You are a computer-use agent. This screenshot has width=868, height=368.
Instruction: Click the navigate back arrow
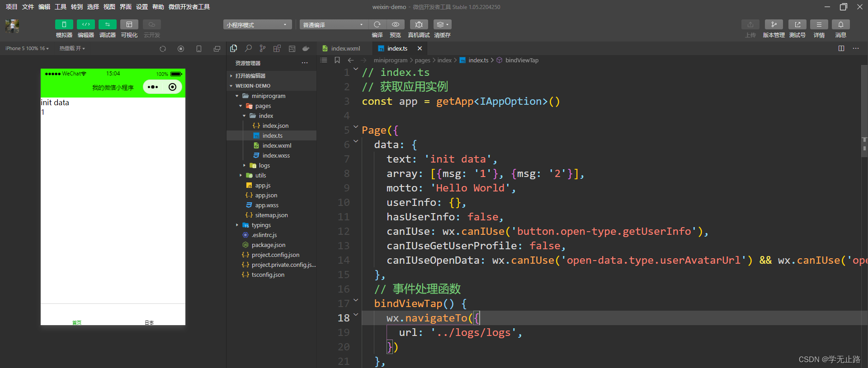[x=351, y=60]
